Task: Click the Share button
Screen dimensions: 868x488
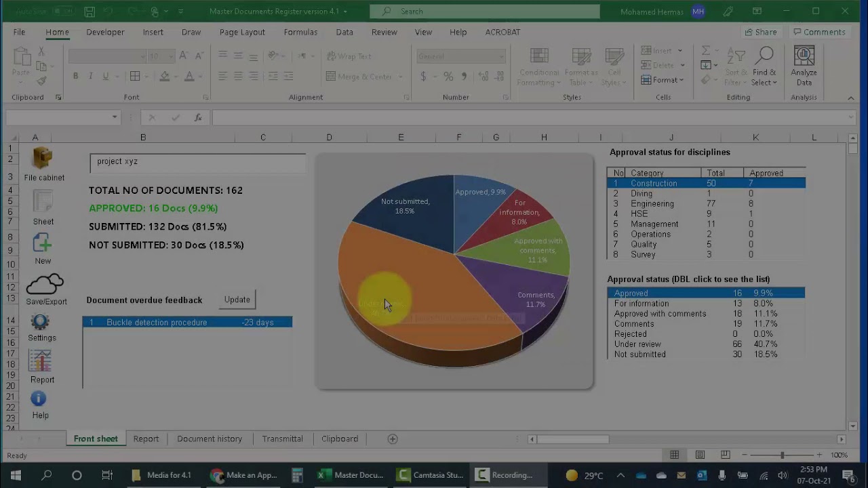Action: (761, 32)
